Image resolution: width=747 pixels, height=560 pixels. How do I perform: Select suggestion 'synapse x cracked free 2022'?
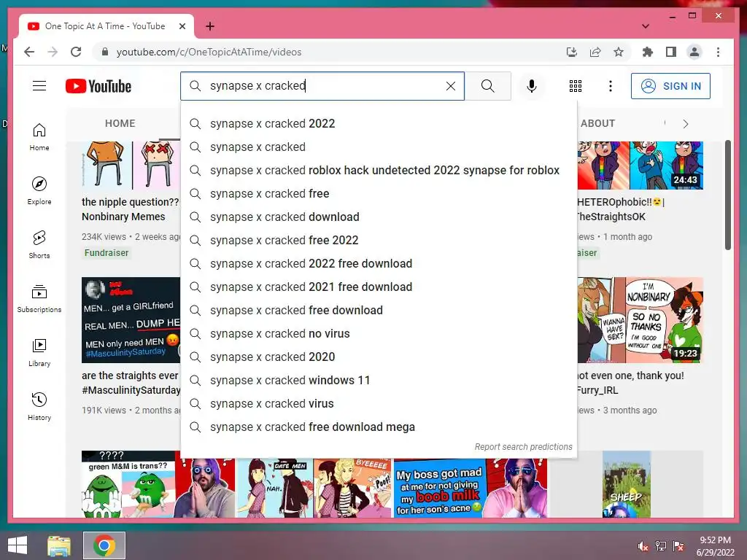click(379, 241)
